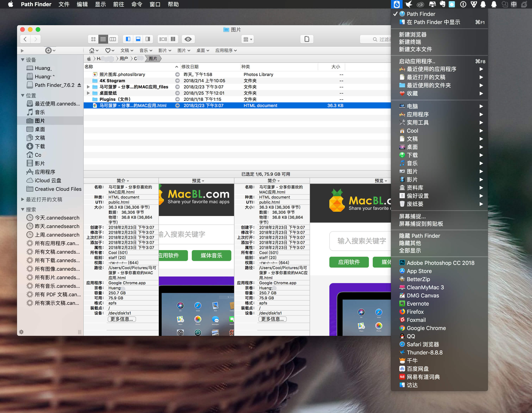The width and height of the screenshot is (532, 413).
Task: Select 照片图库.photoslibrary file row
Action: pos(237,74)
